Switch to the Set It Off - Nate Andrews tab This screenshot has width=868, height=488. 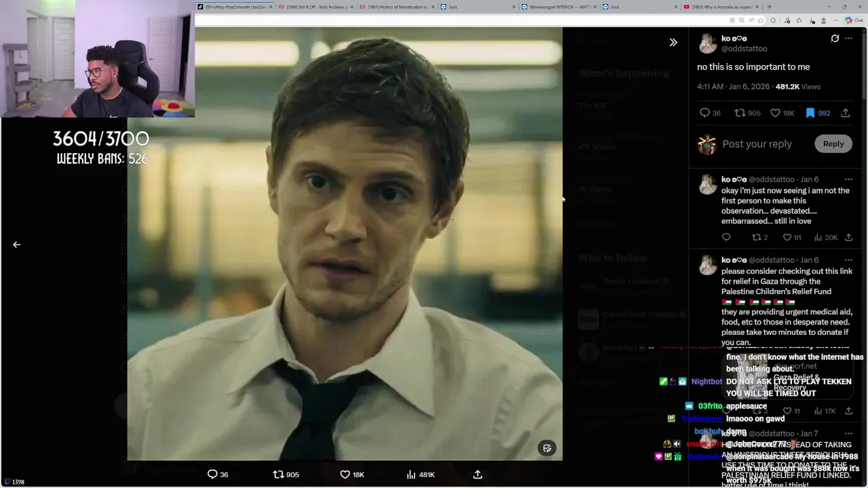(316, 7)
